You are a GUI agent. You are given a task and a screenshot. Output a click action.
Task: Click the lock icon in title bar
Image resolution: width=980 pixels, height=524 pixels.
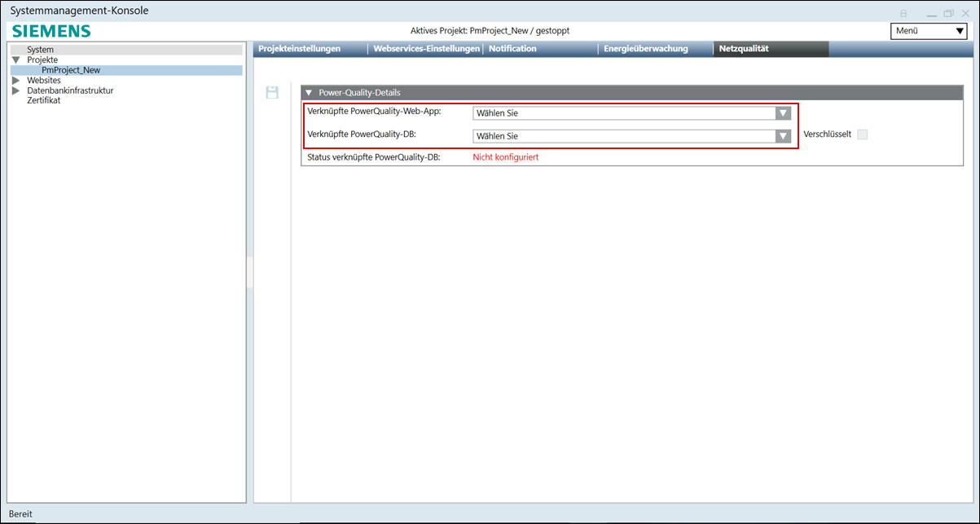(903, 14)
